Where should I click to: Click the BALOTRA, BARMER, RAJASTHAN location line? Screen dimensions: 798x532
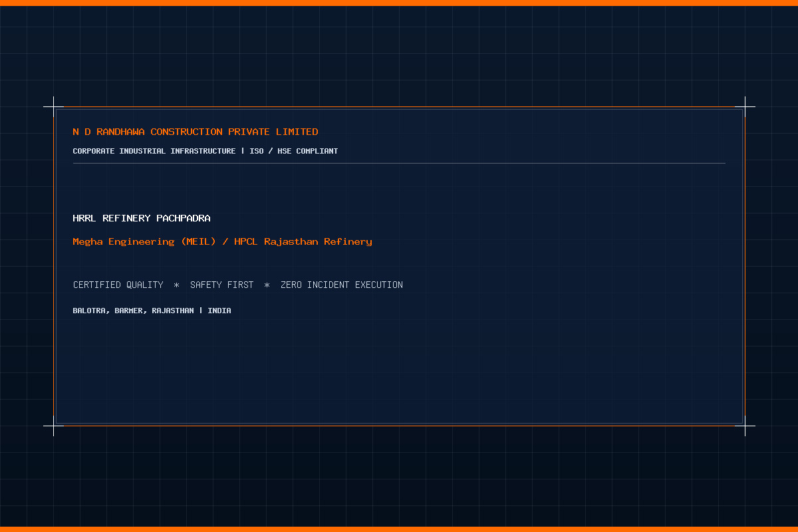[152, 311]
